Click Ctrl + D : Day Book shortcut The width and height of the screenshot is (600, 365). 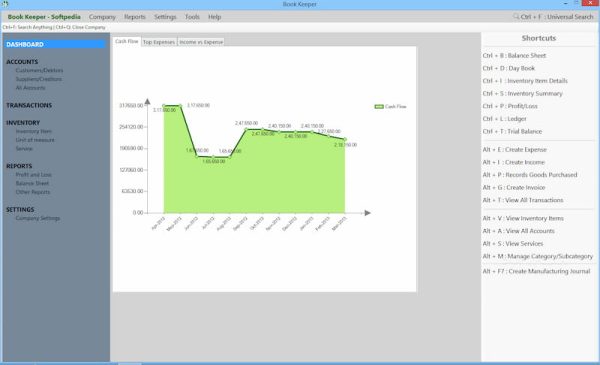tap(509, 68)
